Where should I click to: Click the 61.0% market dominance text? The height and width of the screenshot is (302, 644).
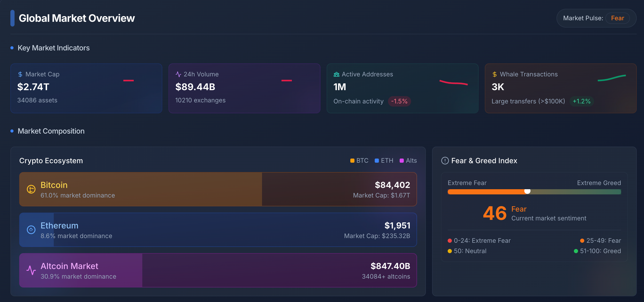pyautogui.click(x=78, y=195)
